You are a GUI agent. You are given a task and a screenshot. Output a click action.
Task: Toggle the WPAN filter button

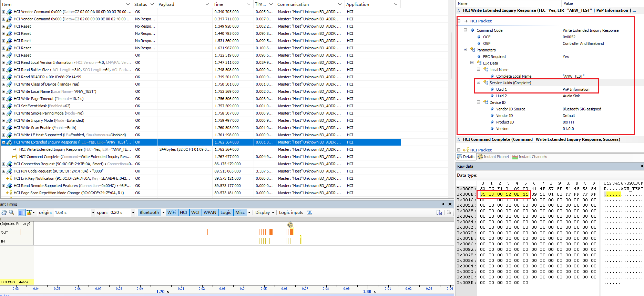click(210, 213)
